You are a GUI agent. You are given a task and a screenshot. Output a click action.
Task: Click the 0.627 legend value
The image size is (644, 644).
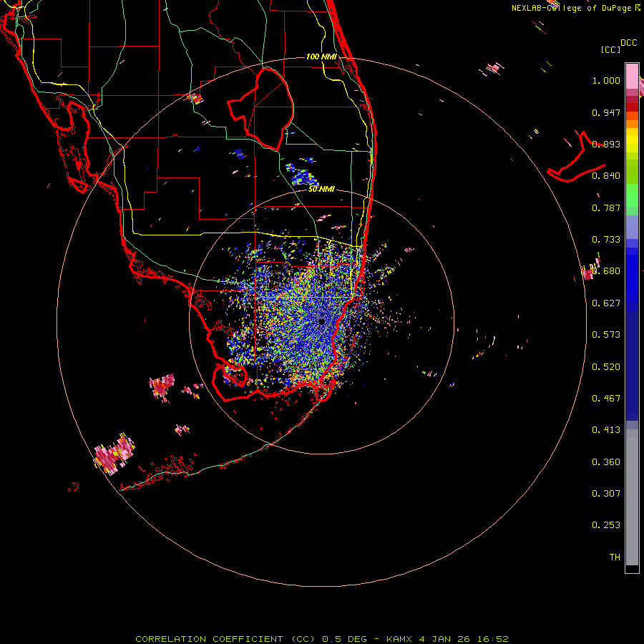606,303
